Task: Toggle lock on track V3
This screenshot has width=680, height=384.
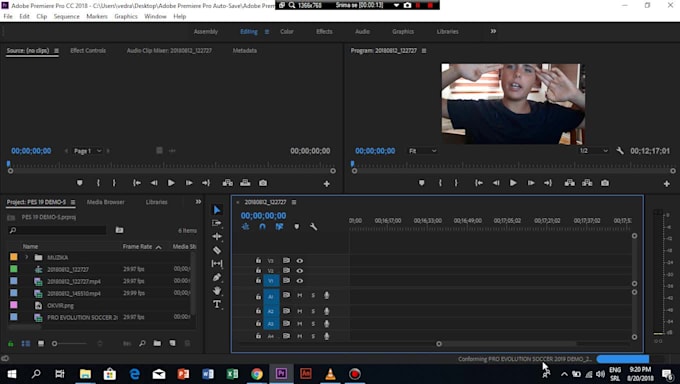Action: (258, 260)
